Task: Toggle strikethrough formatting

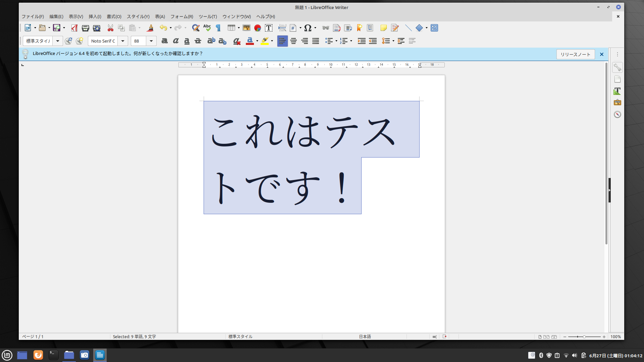Action: click(x=198, y=41)
